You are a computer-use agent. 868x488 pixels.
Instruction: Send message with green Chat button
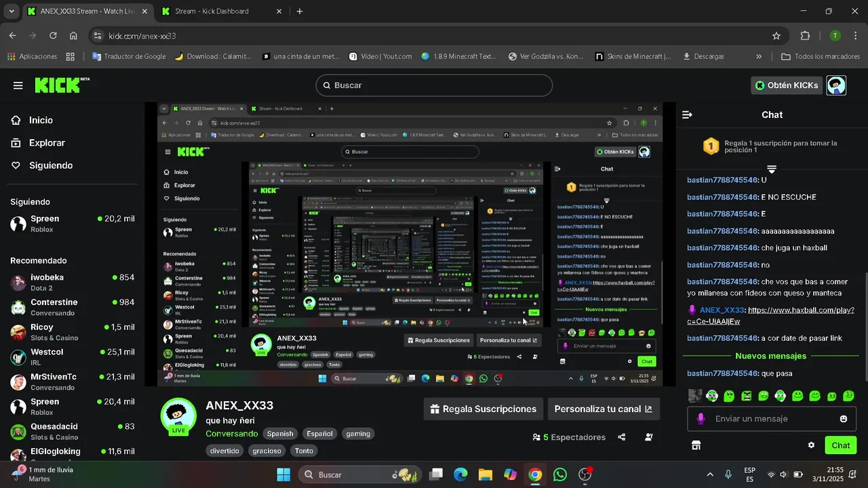pos(841,445)
